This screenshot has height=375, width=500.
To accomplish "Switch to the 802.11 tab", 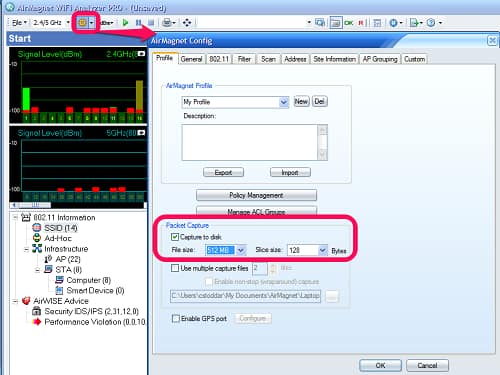I will click(219, 59).
